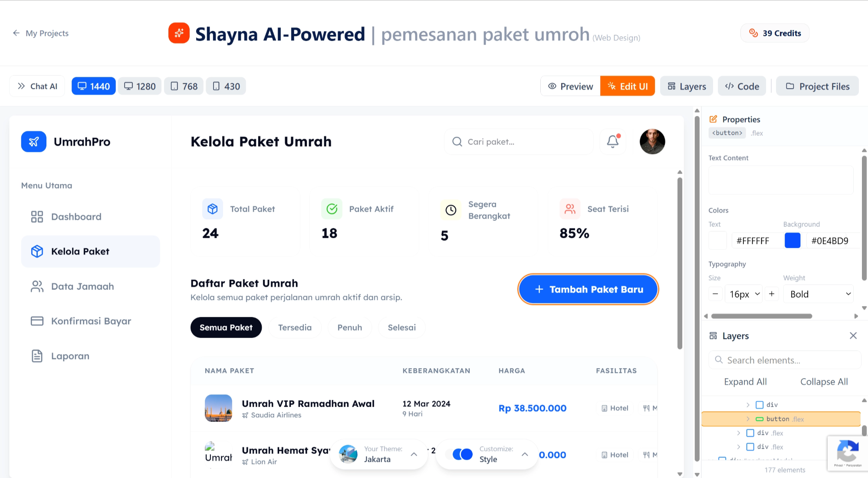Click the notification bell icon
868x478 pixels.
pyautogui.click(x=612, y=142)
